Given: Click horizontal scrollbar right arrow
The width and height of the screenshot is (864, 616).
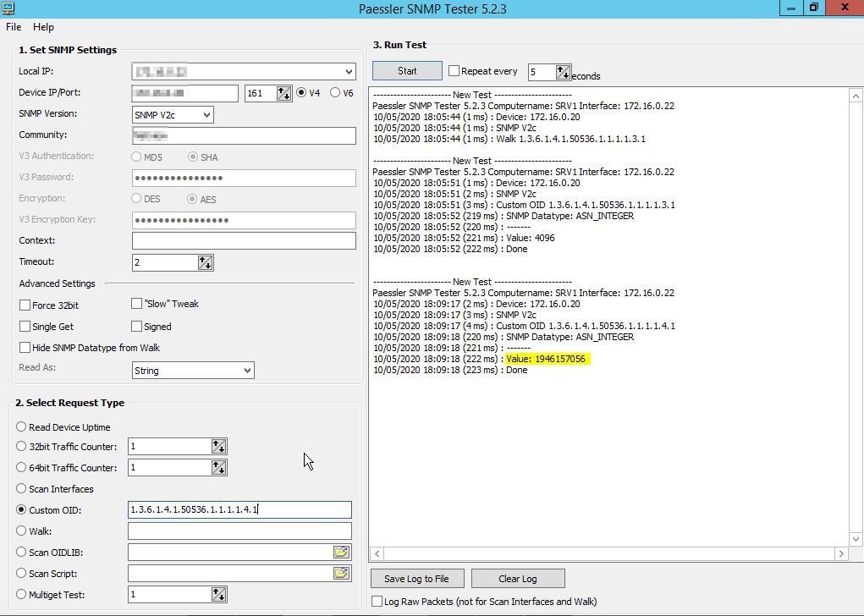Looking at the screenshot, I should tap(841, 553).
